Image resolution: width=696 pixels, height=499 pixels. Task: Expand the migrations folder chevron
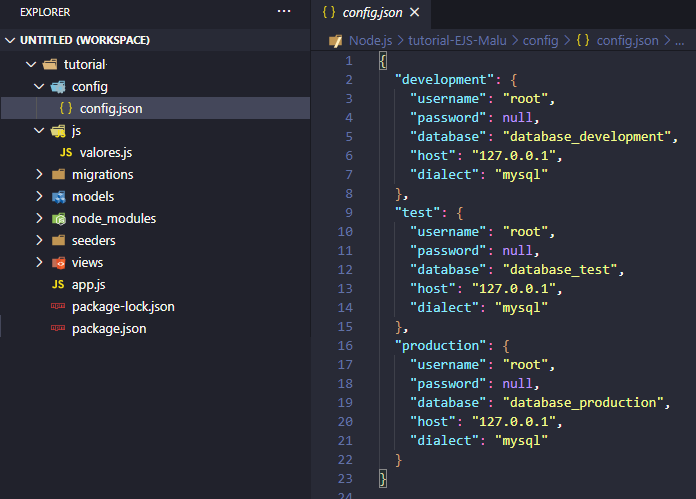click(39, 174)
